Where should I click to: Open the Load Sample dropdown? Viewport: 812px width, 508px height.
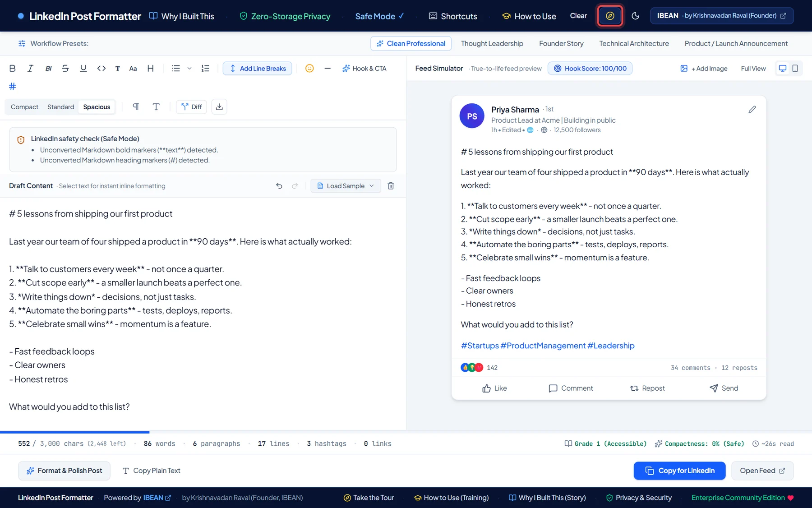tap(346, 186)
